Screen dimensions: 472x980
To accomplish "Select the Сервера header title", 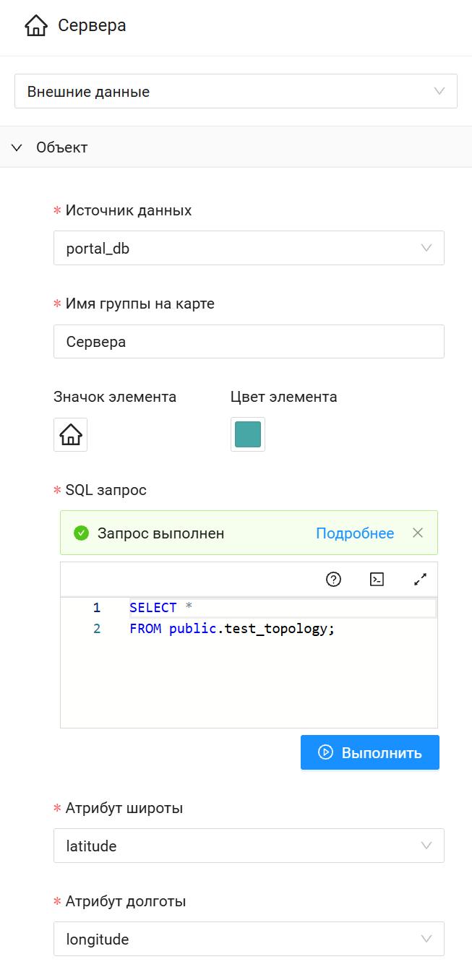I will (93, 25).
